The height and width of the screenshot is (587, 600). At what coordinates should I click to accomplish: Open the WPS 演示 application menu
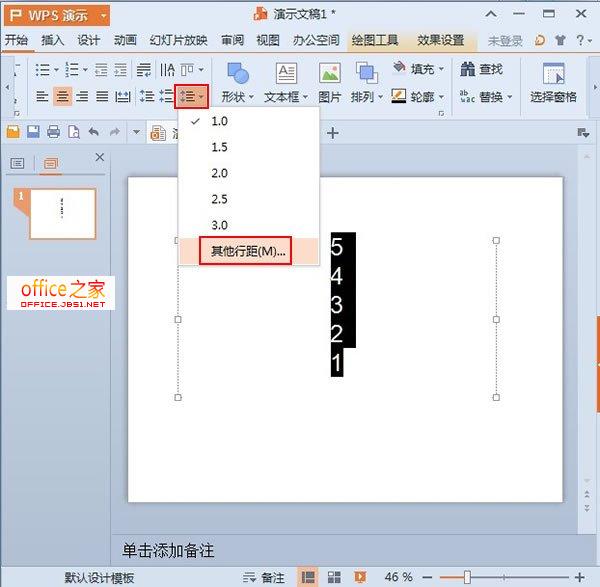coord(57,15)
